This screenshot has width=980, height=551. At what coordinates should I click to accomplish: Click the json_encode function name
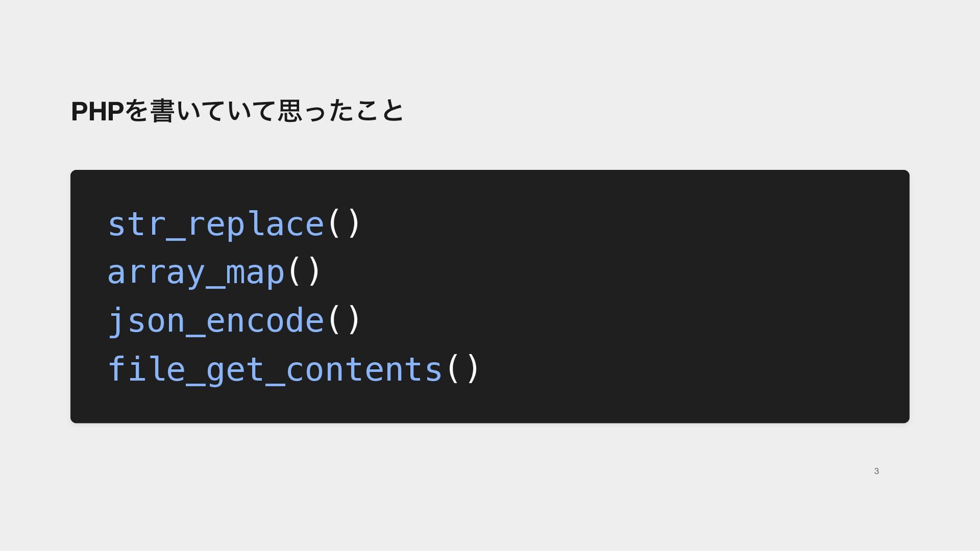[216, 320]
